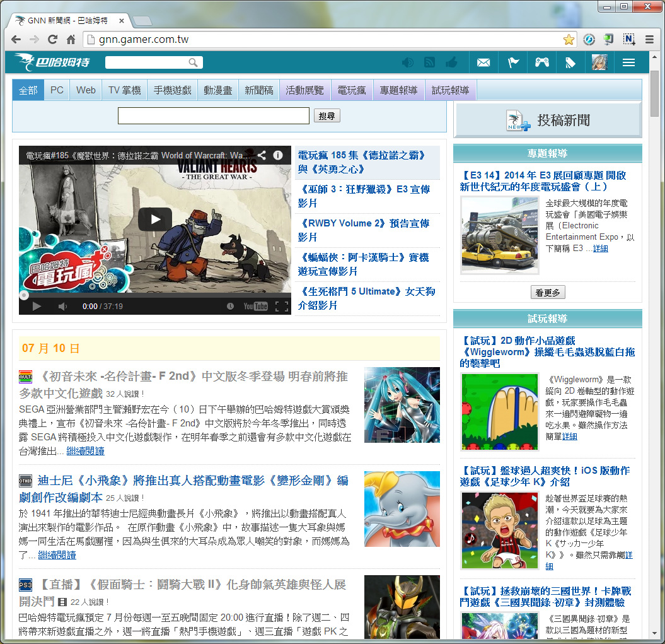665x644 pixels.
Task: Click the 看更多 button under 專題報導
Action: [x=547, y=293]
